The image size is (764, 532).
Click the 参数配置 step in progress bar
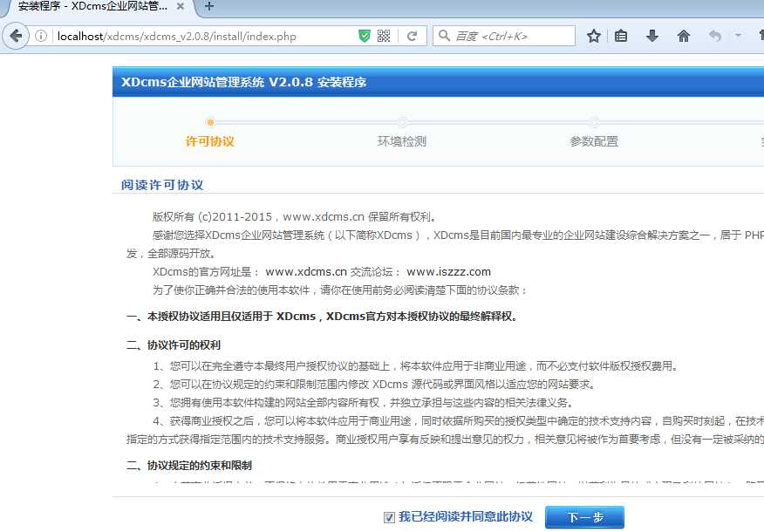(x=594, y=141)
